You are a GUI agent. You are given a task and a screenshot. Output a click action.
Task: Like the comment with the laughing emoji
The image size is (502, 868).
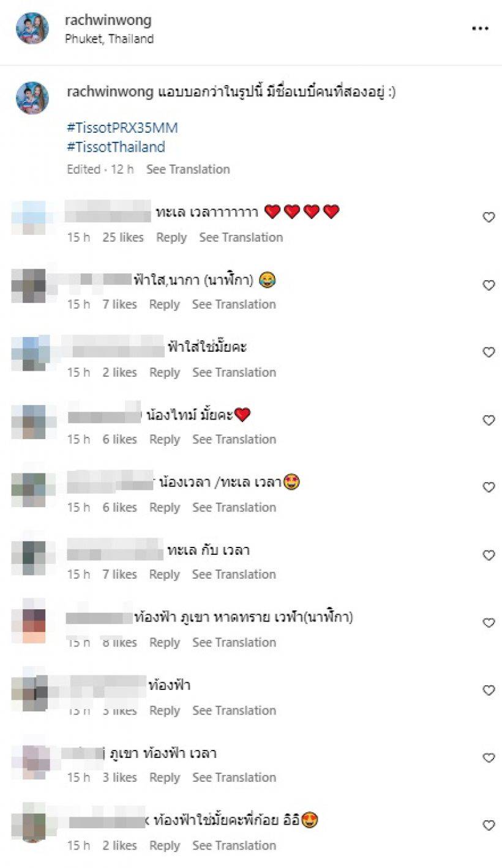pos(489,285)
